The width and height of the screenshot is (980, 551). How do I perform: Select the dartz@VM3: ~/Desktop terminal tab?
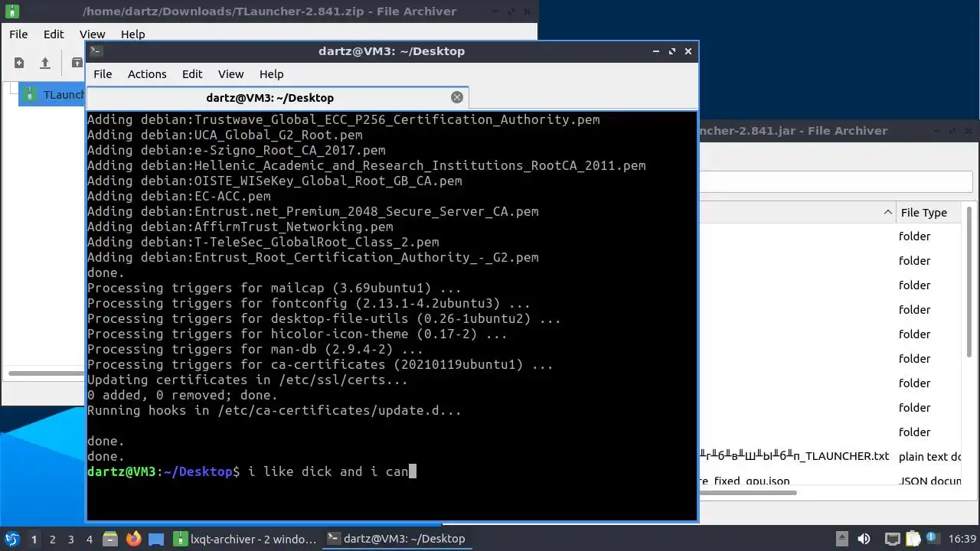point(277,98)
